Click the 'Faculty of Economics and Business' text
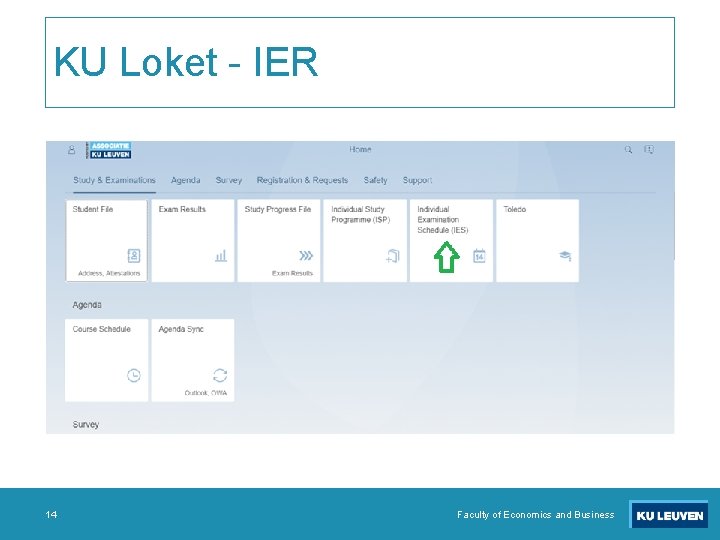 click(535, 514)
